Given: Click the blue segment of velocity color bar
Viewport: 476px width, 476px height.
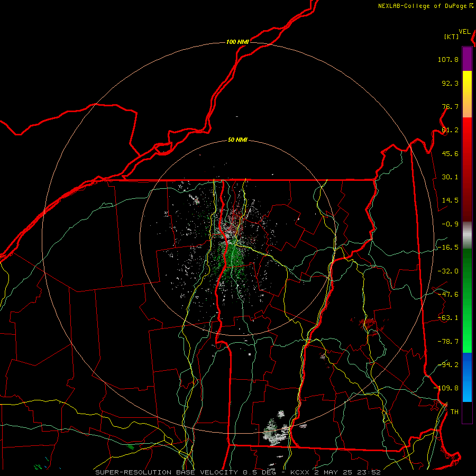Looking at the screenshot, I should [467, 377].
